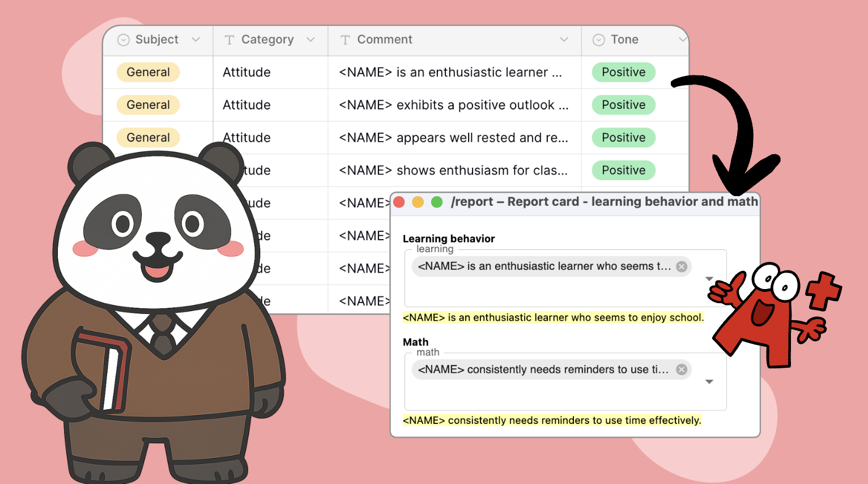
Task: Click the Subject column type icon
Action: point(124,40)
